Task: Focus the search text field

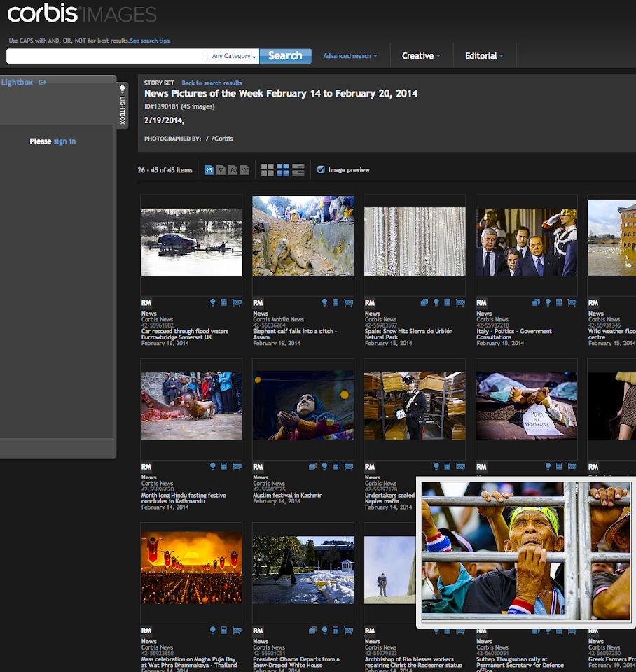Action: [106, 56]
